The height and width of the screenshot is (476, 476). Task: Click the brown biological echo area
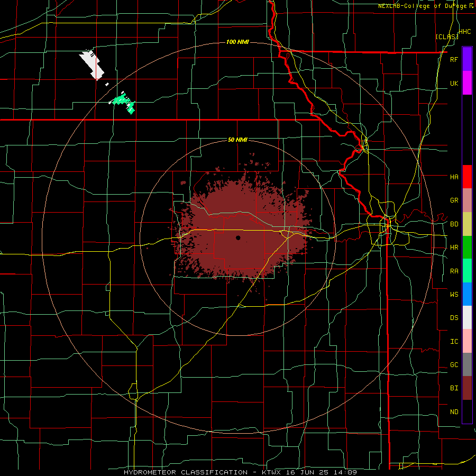[x=240, y=225]
